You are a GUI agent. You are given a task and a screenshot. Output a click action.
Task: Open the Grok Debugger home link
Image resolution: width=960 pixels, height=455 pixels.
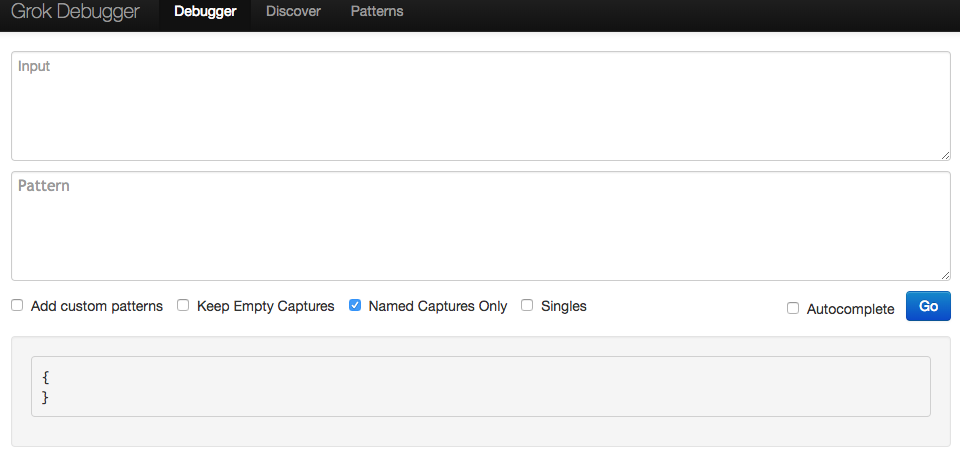coord(75,12)
